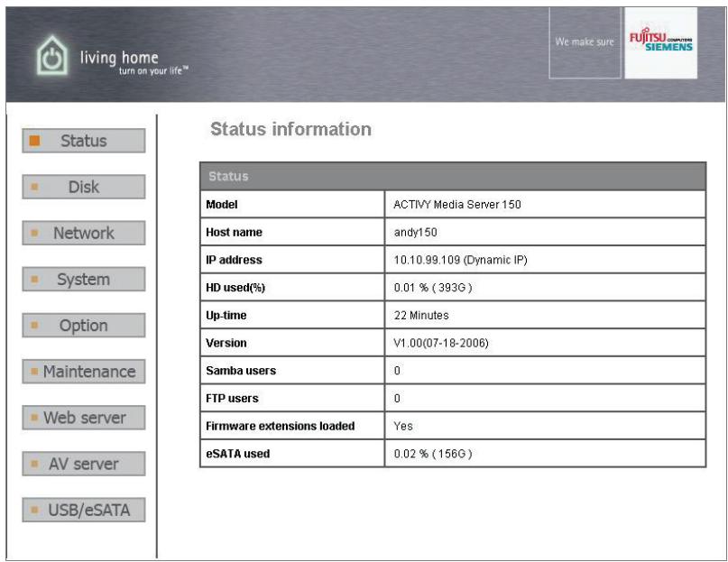728x562 pixels.
Task: Open the Web server settings
Action: (x=84, y=418)
